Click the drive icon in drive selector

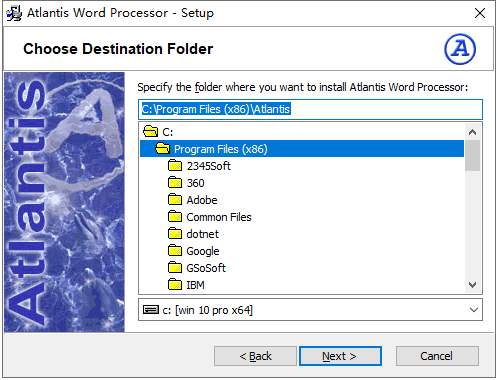(x=151, y=310)
